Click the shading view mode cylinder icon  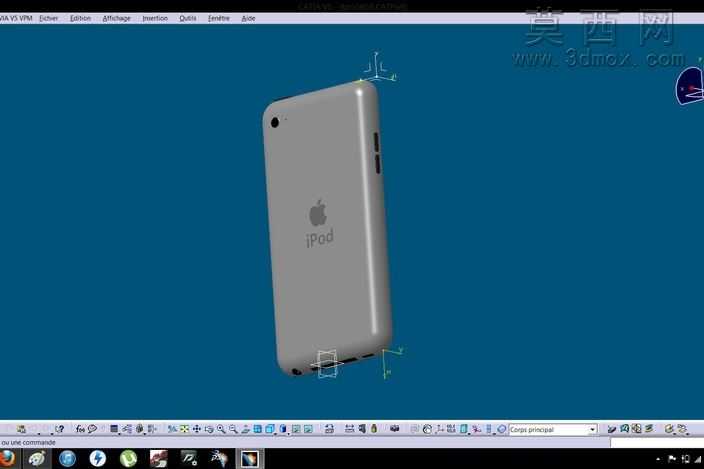[x=283, y=429]
